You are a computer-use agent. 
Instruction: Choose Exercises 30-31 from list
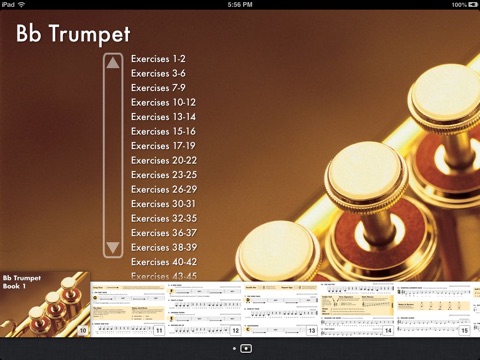point(163,204)
